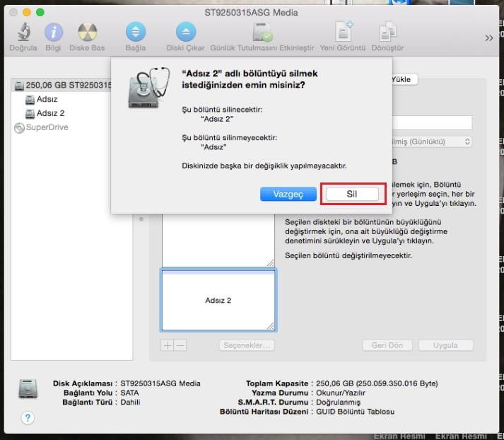Click the resize handle of Adsız 2 partition
This screenshot has width=504, height=440.
click(270, 326)
